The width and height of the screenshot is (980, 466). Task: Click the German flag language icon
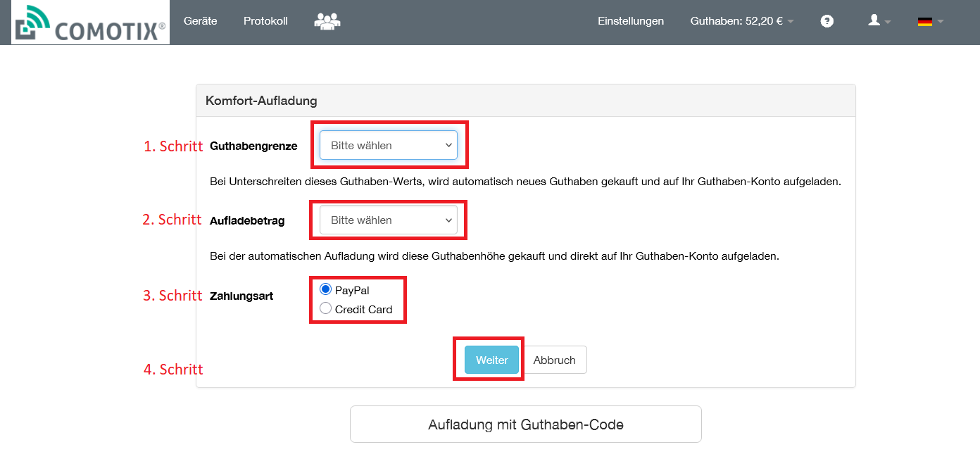coord(929,22)
